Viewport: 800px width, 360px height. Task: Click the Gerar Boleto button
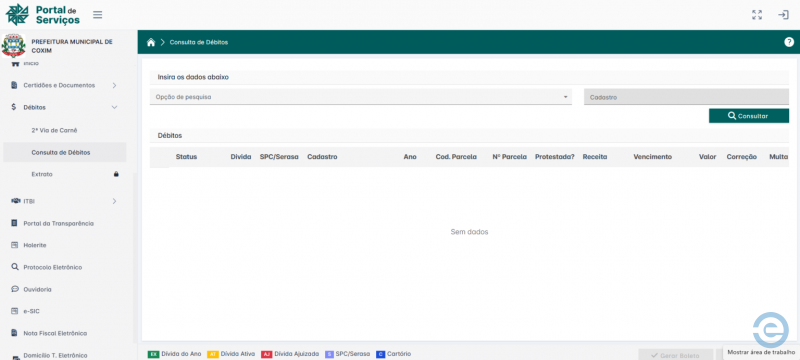pos(676,355)
